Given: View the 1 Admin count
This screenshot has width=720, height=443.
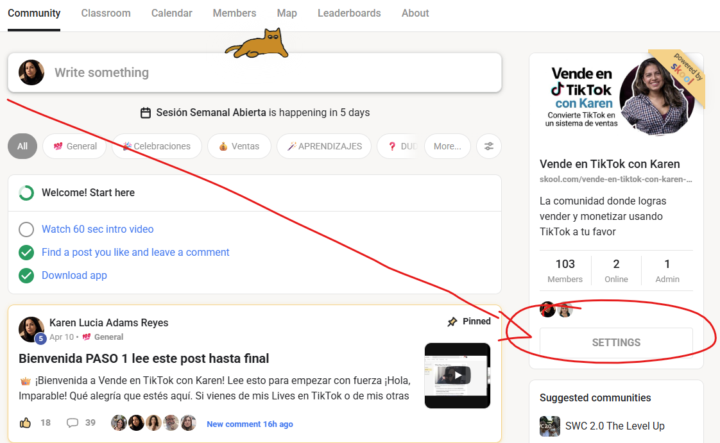Looking at the screenshot, I should click(667, 270).
